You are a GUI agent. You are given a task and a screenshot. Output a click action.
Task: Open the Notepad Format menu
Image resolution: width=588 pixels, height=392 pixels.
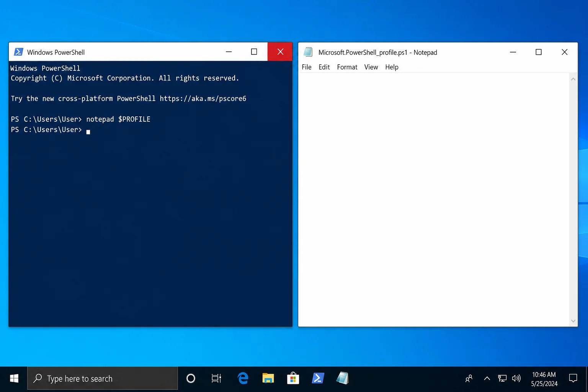(347, 67)
